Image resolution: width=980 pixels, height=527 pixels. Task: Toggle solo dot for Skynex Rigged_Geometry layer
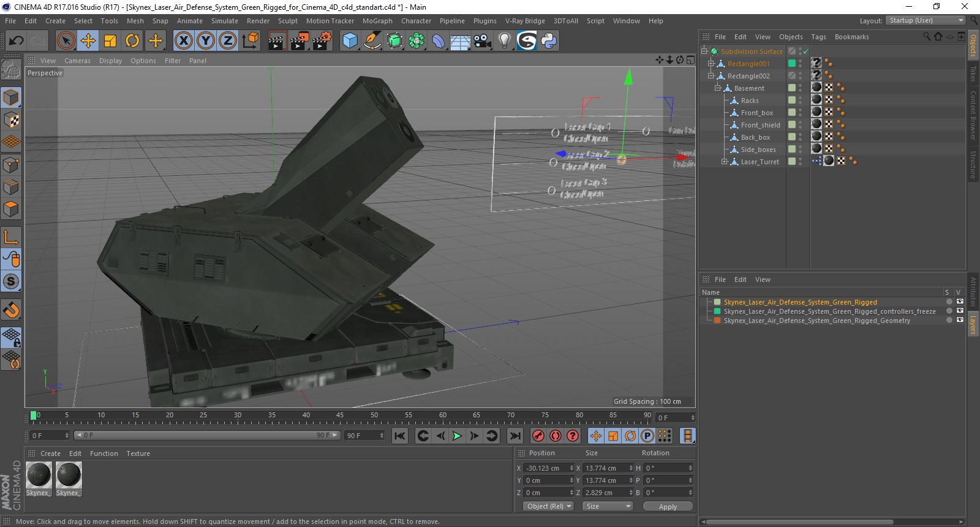(949, 320)
